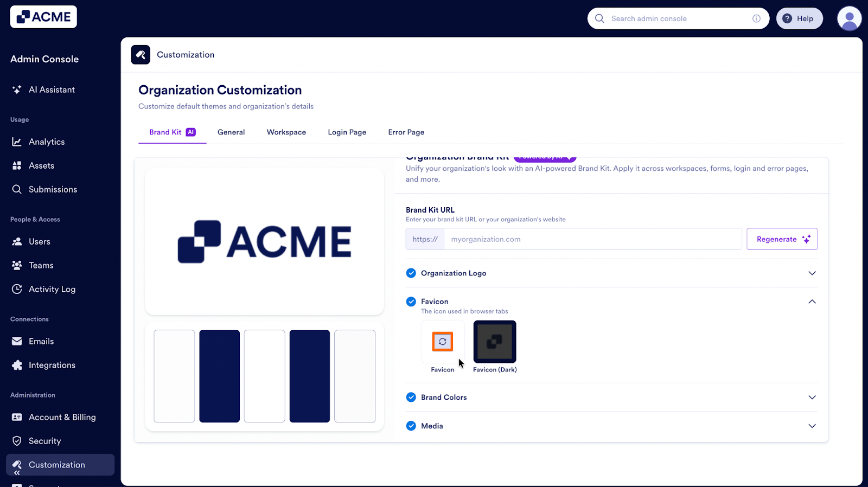Select the fifth white color swatch

tap(355, 376)
